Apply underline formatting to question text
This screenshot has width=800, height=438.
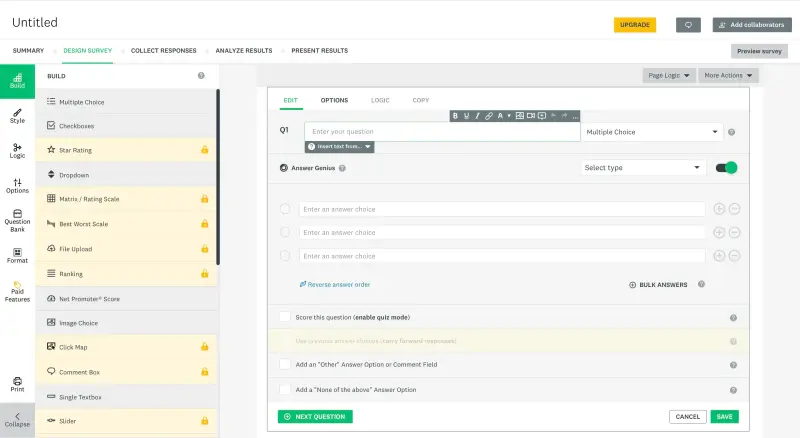[466, 116]
